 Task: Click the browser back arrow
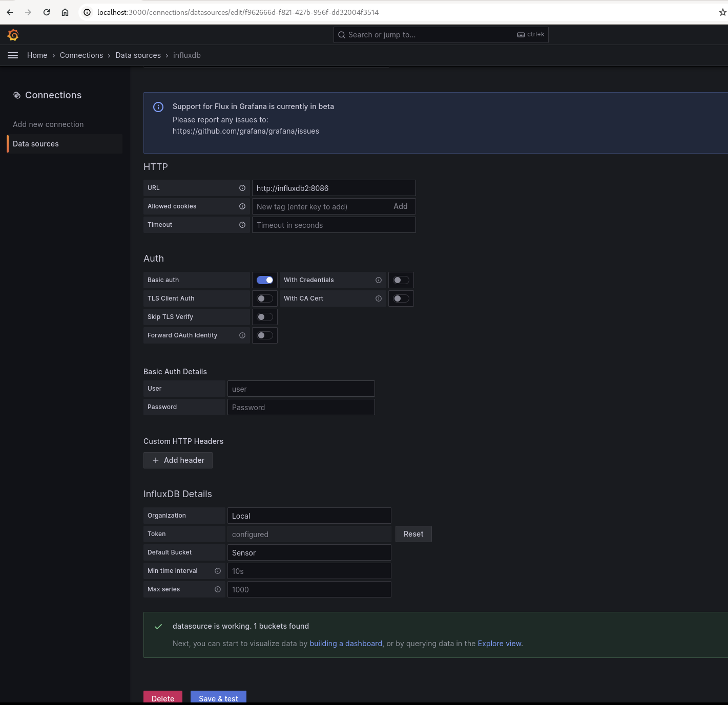[10, 12]
